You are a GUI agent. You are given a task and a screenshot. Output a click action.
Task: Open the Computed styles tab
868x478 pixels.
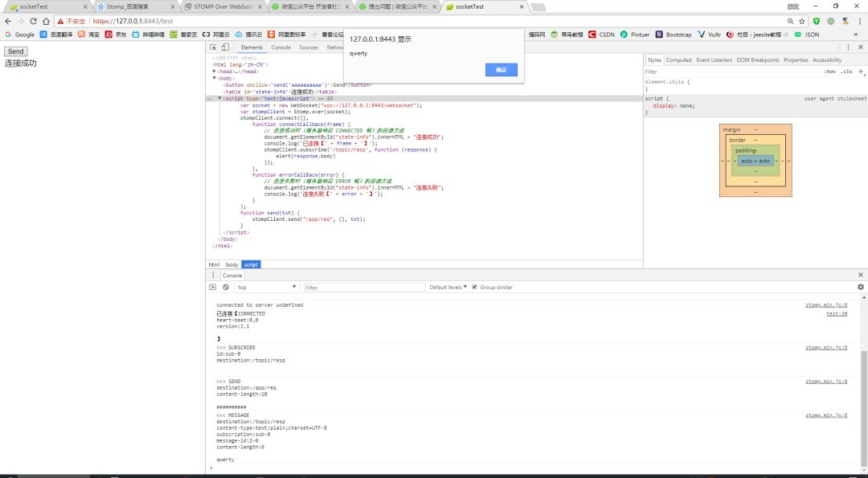[x=678, y=59]
